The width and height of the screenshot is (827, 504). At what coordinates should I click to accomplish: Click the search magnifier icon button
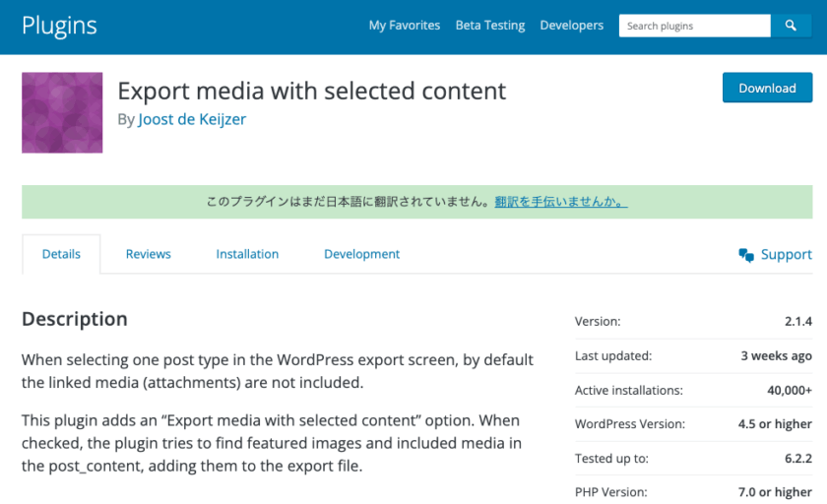(791, 26)
